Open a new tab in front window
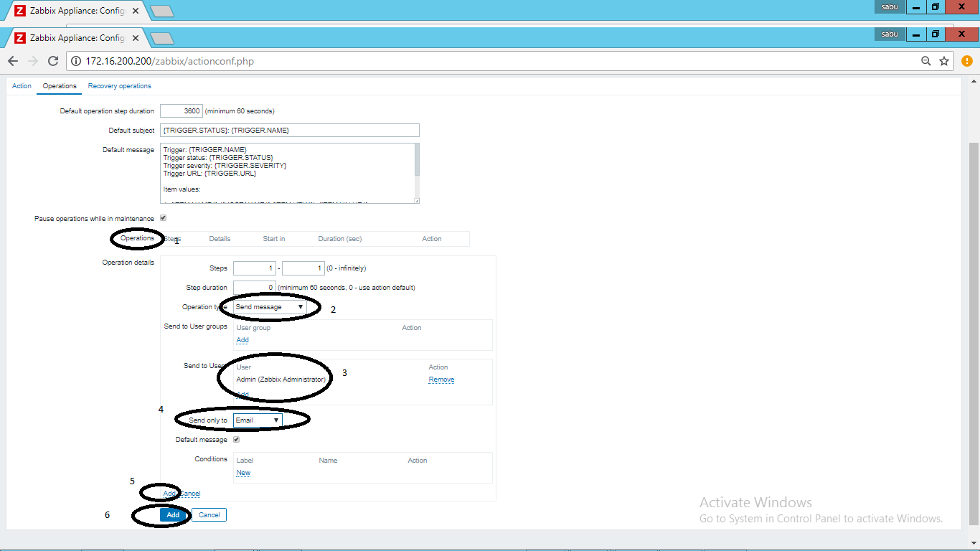Image resolution: width=980 pixels, height=551 pixels. (x=162, y=38)
